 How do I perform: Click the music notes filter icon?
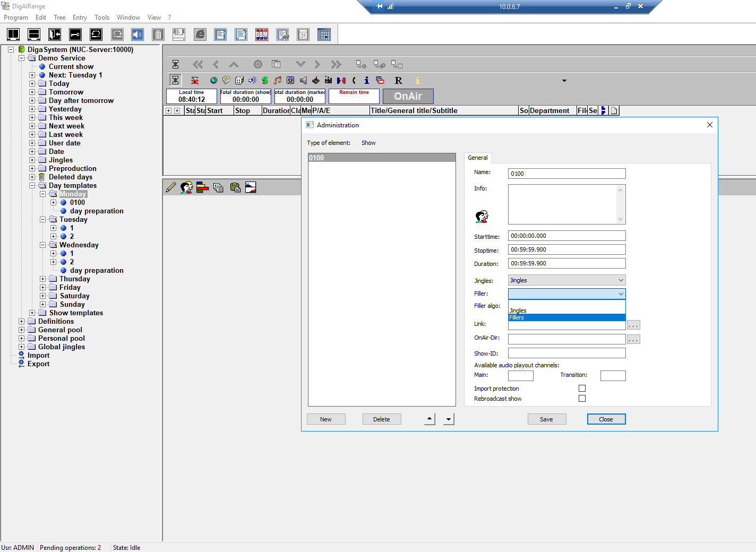(x=278, y=80)
